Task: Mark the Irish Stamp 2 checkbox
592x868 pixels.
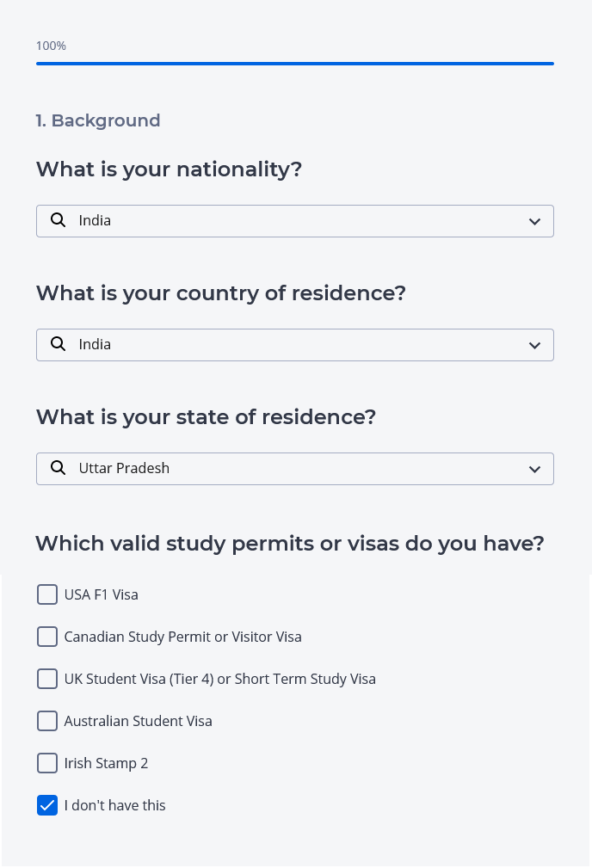Action: (x=47, y=763)
